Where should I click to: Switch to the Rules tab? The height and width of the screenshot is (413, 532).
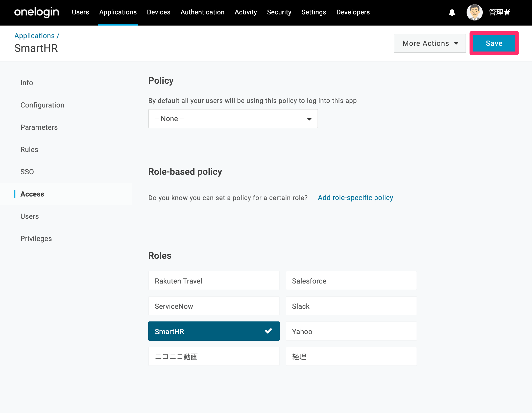[29, 149]
